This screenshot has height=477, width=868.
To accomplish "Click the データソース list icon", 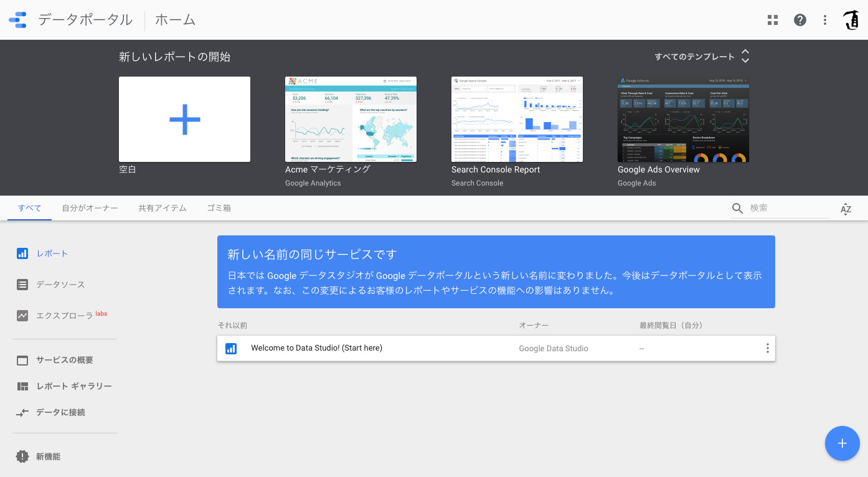I will (22, 285).
